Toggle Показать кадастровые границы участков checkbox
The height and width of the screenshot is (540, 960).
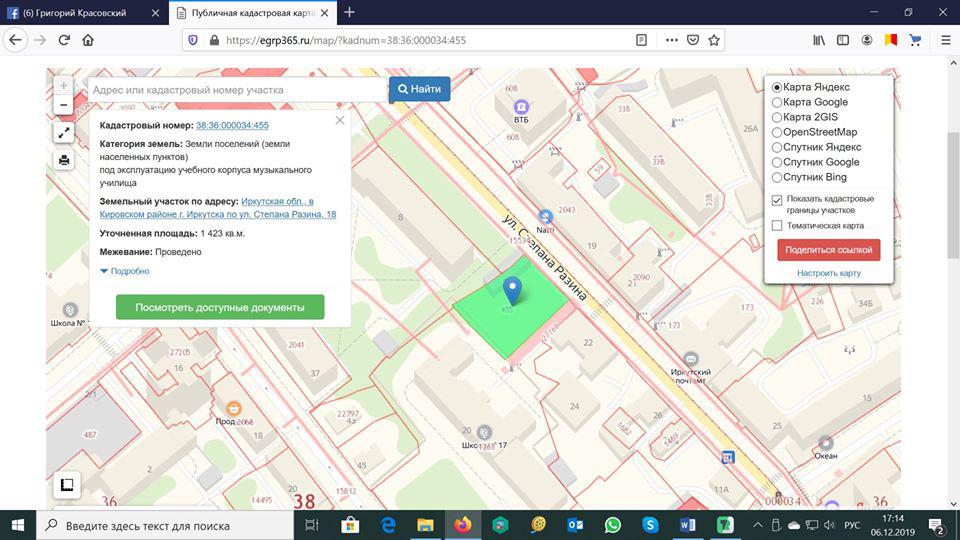[777, 200]
